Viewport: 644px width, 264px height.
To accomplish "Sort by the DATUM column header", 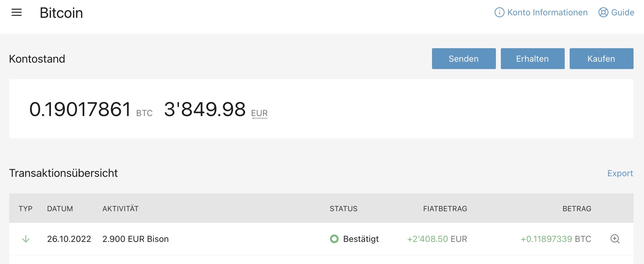I will click(x=60, y=209).
